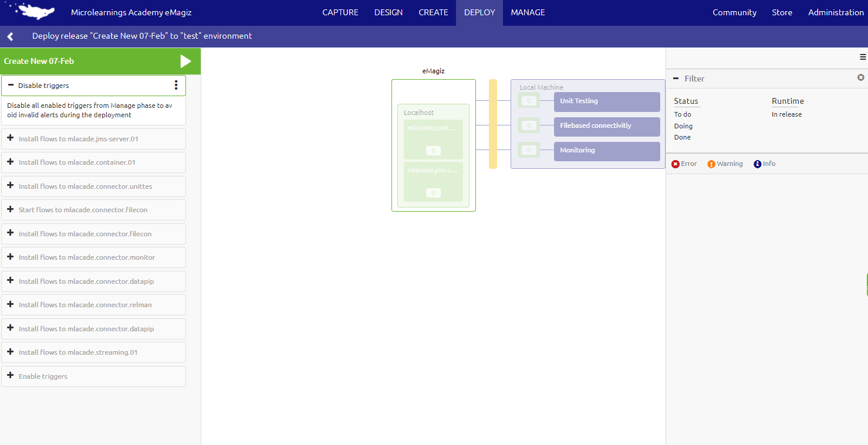Collapse the Disable triggers deployment step
The height and width of the screenshot is (445, 868).
tap(11, 85)
